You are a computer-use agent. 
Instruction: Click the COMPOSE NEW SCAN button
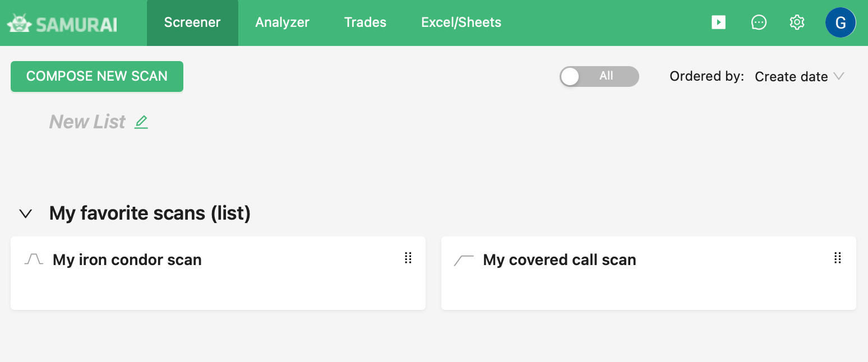click(96, 76)
